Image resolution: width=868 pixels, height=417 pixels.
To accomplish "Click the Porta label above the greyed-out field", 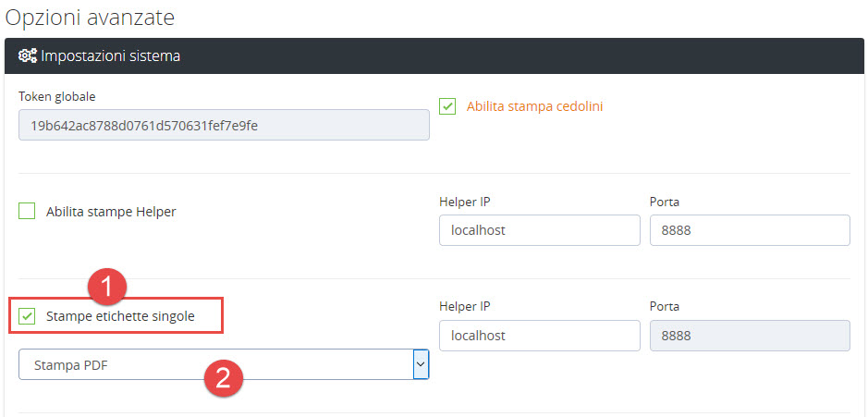I will tap(665, 306).
